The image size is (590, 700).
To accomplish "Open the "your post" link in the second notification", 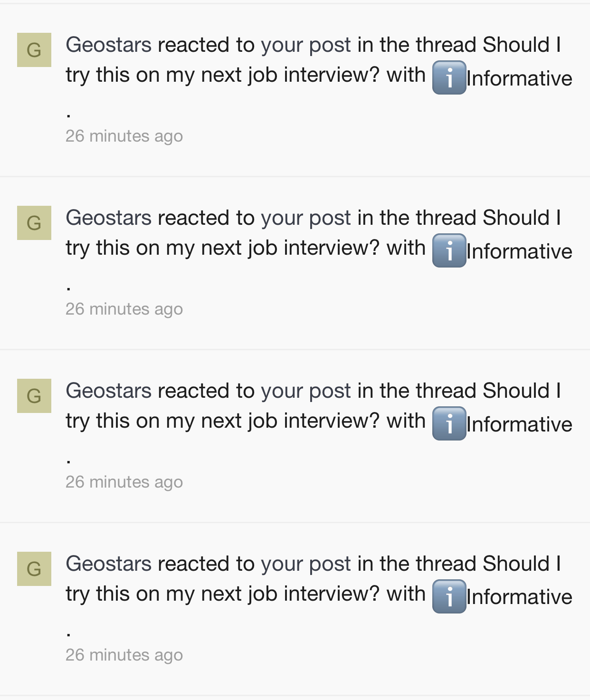I will click(x=306, y=219).
